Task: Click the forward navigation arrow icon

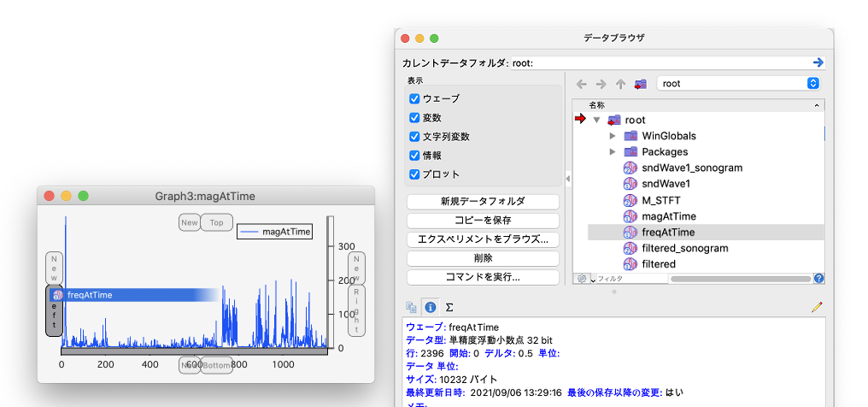Action: coord(601,84)
